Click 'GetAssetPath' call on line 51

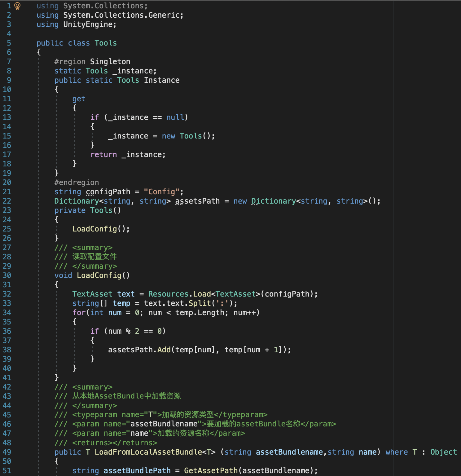(211, 471)
